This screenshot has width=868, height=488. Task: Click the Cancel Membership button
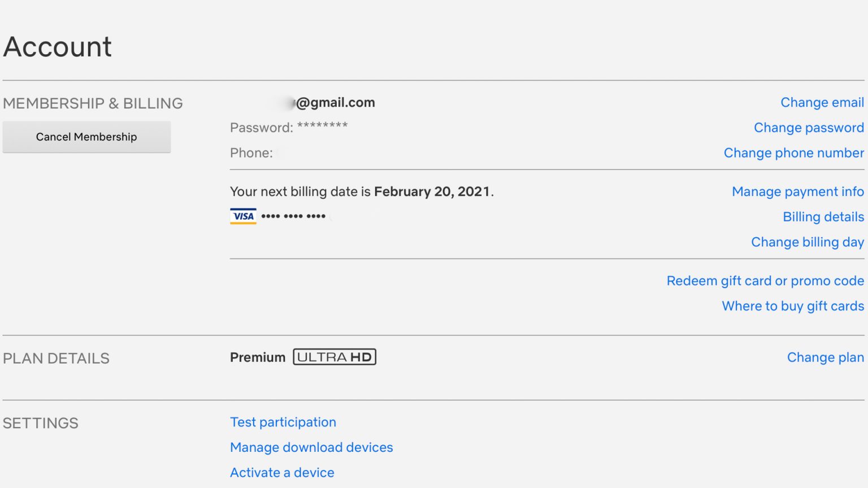click(86, 137)
